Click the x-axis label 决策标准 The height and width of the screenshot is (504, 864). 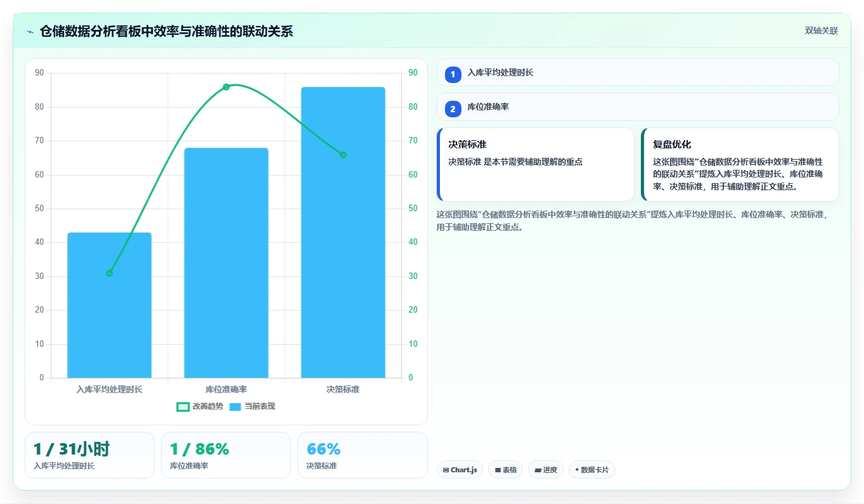[343, 389]
